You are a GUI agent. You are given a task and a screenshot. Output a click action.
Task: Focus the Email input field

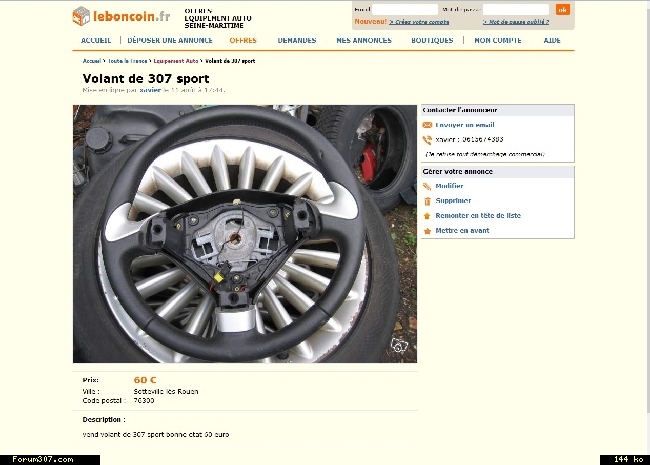click(405, 9)
